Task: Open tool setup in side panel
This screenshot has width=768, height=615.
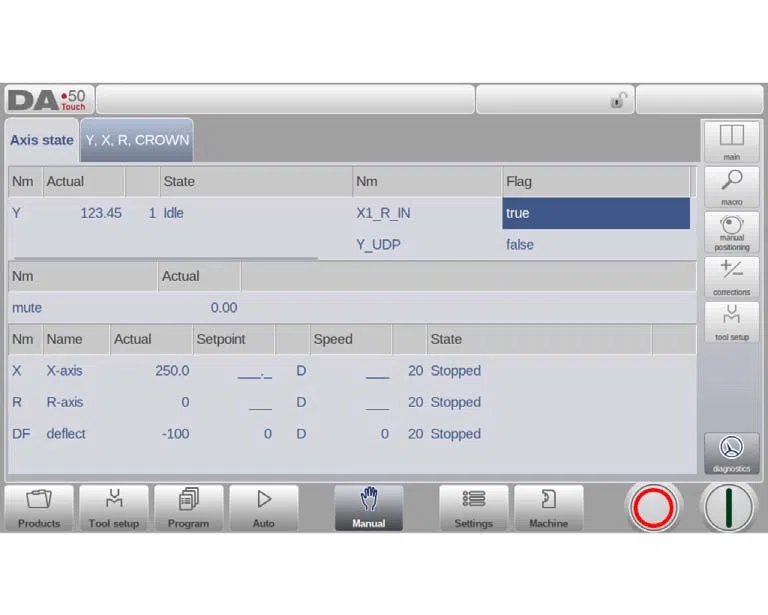Action: click(731, 322)
